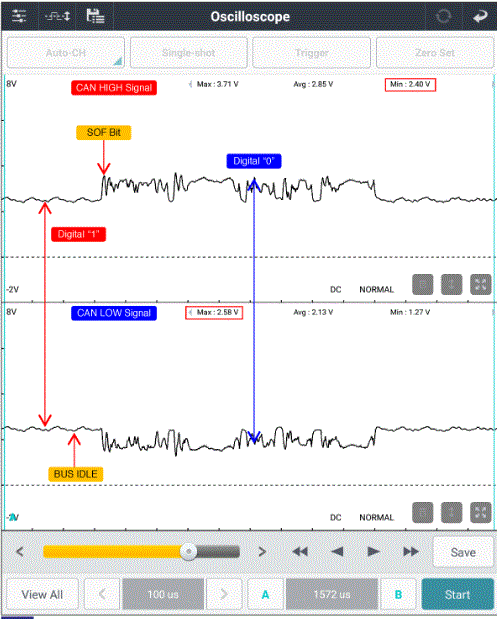
Task: Click the 1572 us cursor time field
Action: point(332,594)
